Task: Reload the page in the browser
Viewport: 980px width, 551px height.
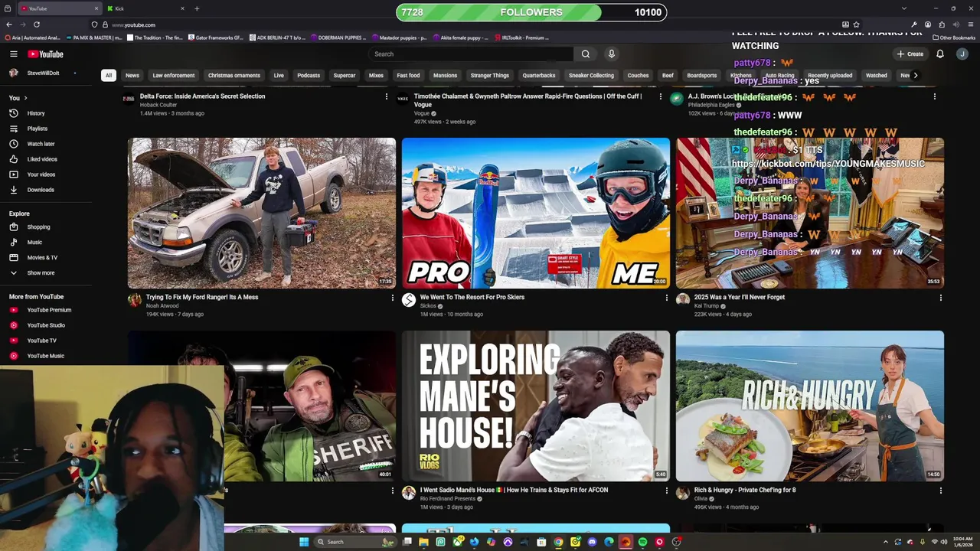Action: [x=36, y=24]
